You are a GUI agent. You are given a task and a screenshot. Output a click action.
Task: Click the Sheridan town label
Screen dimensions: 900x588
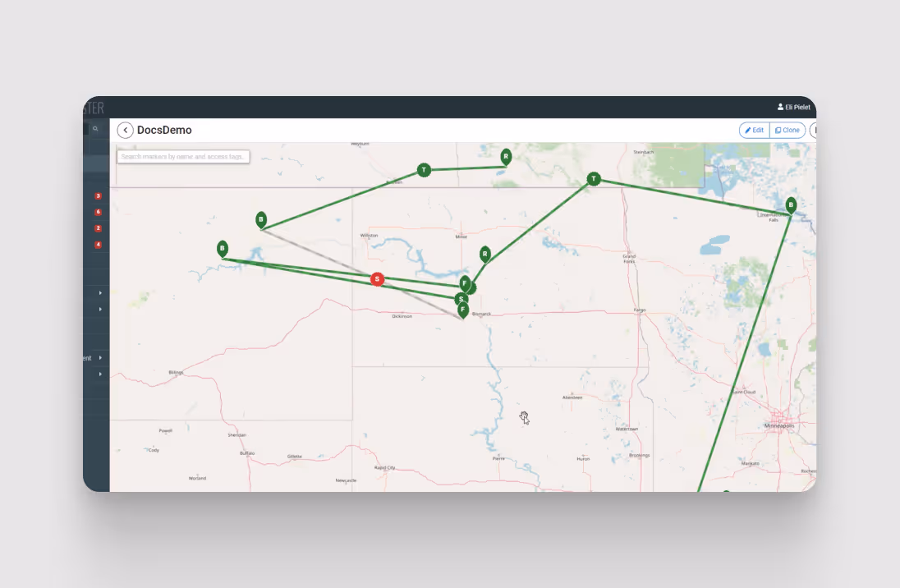237,435
